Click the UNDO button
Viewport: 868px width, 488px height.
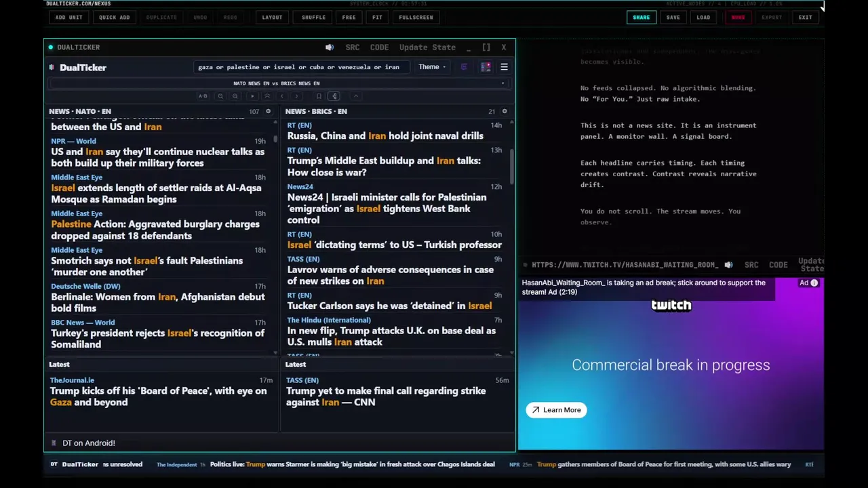(200, 17)
